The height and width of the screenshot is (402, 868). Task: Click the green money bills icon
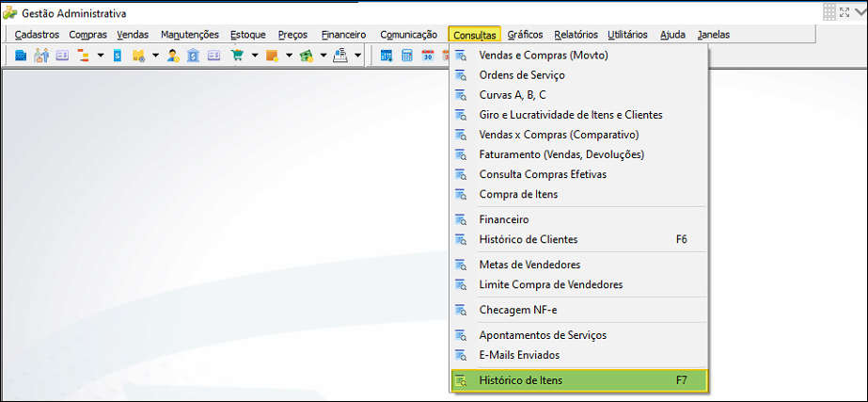[307, 56]
